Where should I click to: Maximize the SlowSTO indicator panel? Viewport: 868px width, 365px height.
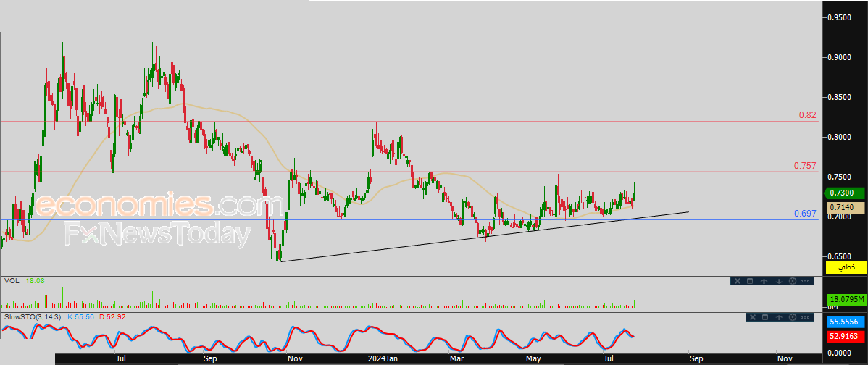click(x=765, y=317)
